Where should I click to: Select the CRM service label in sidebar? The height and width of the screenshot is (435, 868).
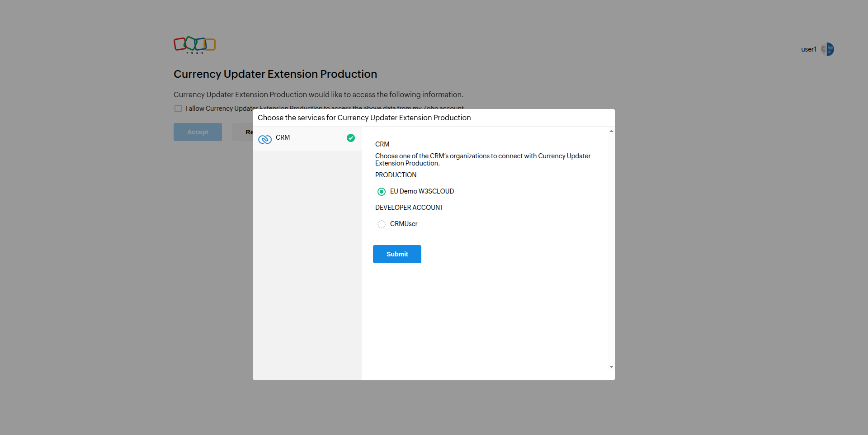click(x=283, y=137)
